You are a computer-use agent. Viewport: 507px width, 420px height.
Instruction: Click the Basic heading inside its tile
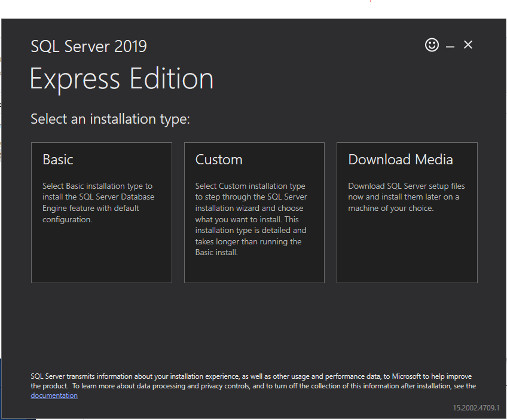(x=57, y=159)
